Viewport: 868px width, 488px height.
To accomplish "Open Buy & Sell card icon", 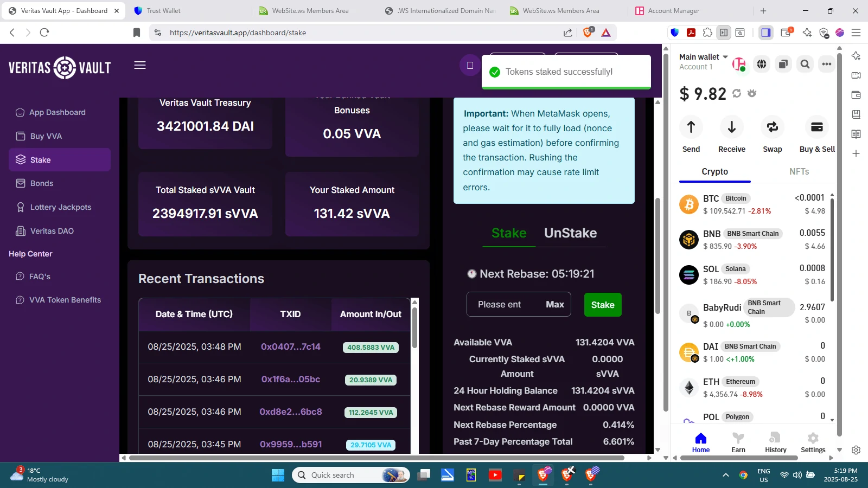I will (x=816, y=127).
